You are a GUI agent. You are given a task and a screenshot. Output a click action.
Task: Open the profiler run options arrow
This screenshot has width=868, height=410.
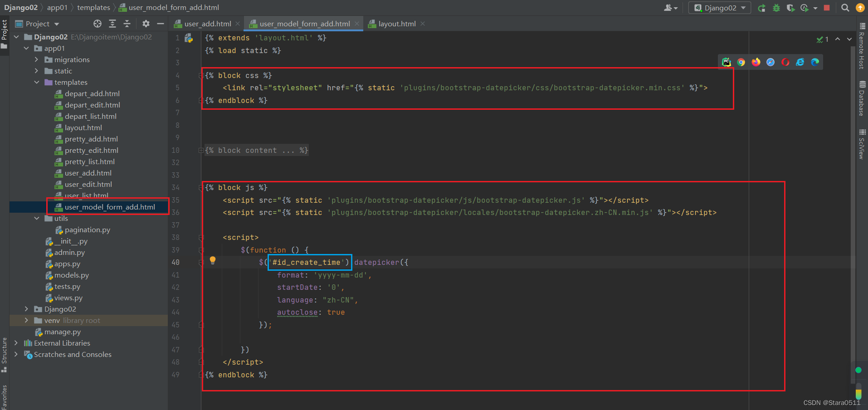(x=815, y=8)
